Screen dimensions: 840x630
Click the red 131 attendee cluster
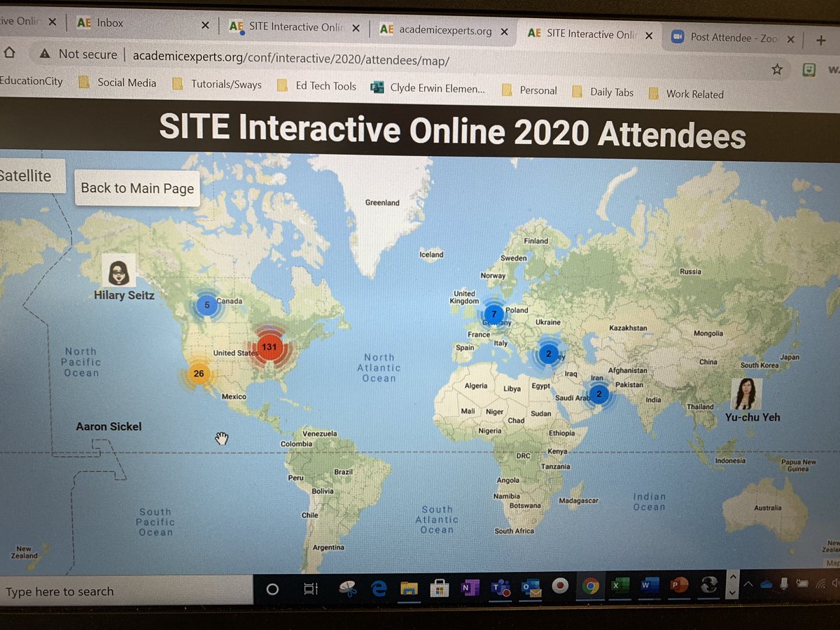click(269, 346)
